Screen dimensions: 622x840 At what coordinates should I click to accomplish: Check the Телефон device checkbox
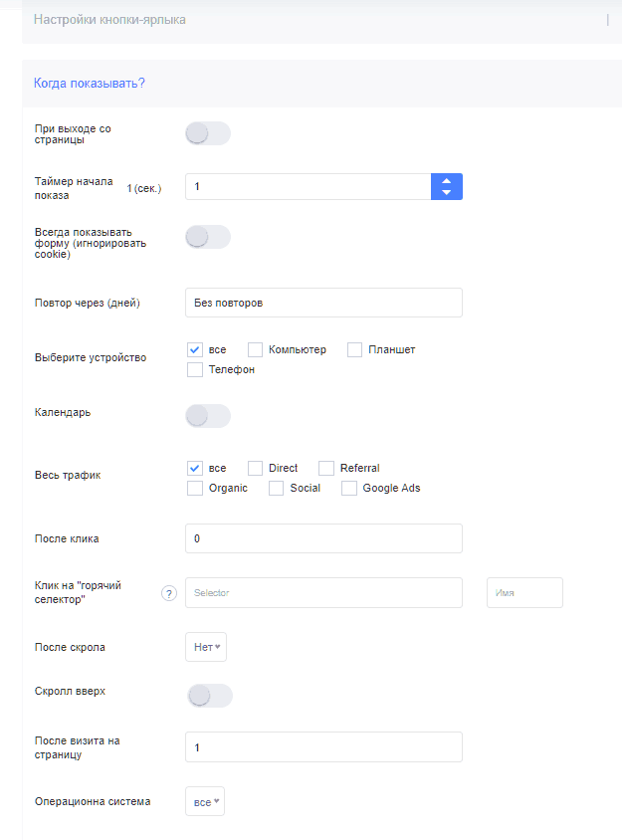195,369
